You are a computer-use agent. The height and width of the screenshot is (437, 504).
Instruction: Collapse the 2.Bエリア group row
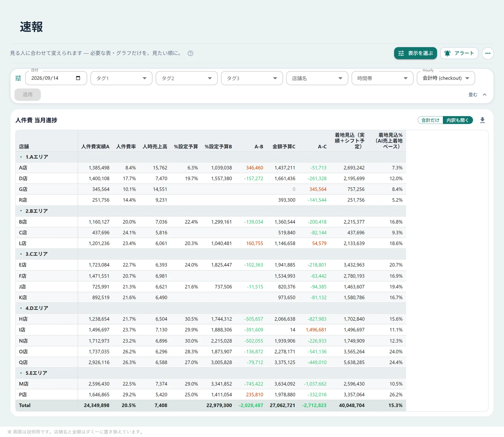[x=21, y=211]
